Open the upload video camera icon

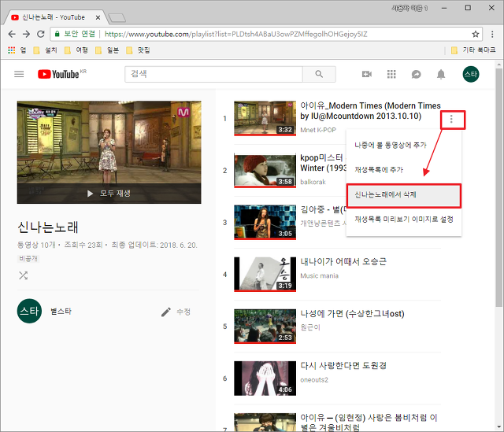point(367,74)
